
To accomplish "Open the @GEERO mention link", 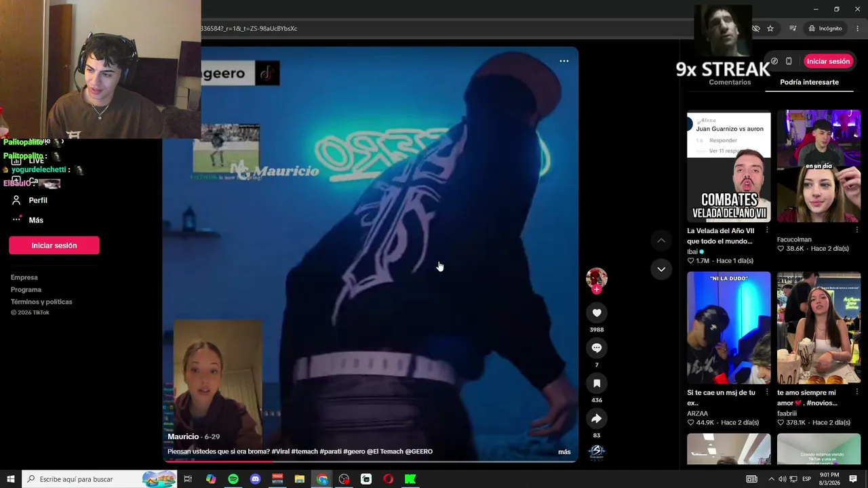I will point(418,451).
